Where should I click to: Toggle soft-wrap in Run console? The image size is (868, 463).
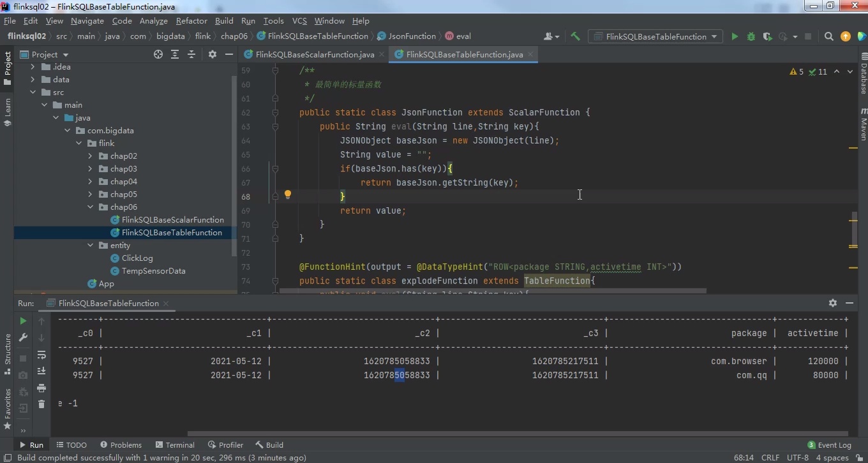point(41,355)
